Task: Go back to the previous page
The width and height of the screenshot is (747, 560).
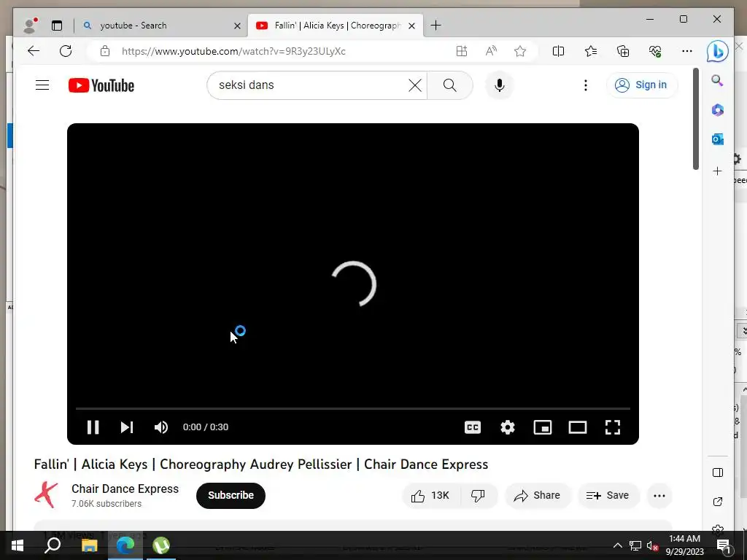Action: coord(34,51)
